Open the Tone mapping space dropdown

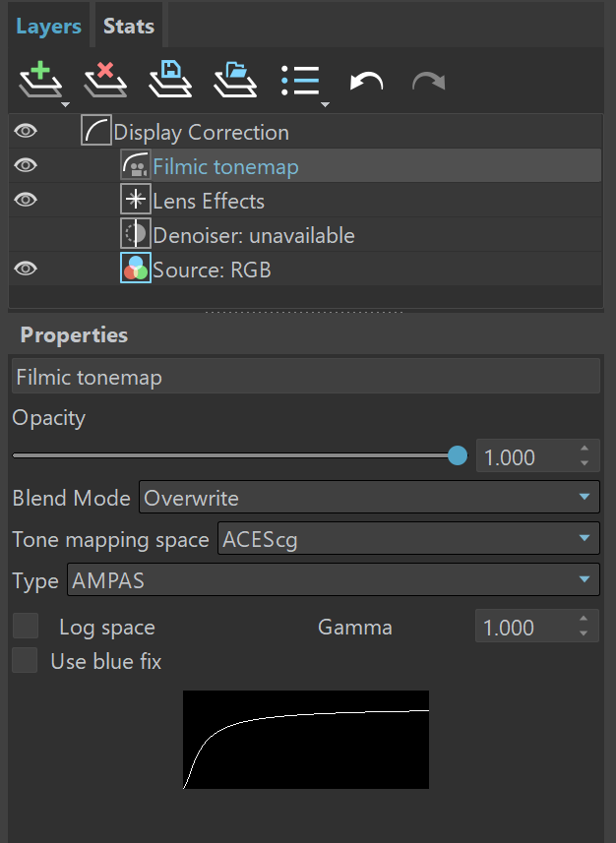pyautogui.click(x=408, y=538)
